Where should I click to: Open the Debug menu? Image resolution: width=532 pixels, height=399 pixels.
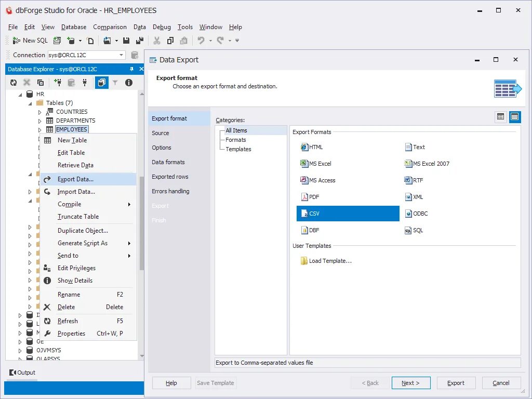point(162,27)
